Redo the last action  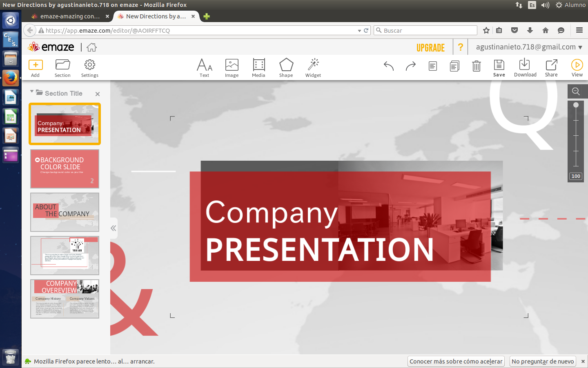(x=410, y=66)
